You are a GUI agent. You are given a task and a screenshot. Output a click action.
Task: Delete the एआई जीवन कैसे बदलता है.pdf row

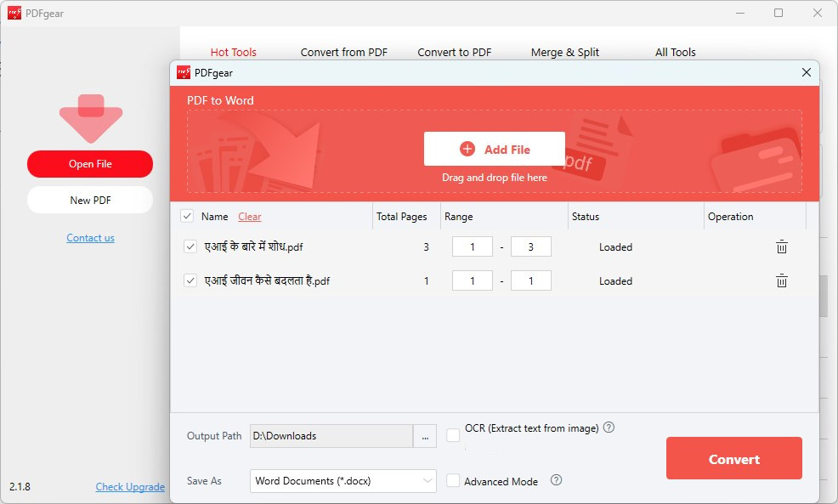point(781,280)
